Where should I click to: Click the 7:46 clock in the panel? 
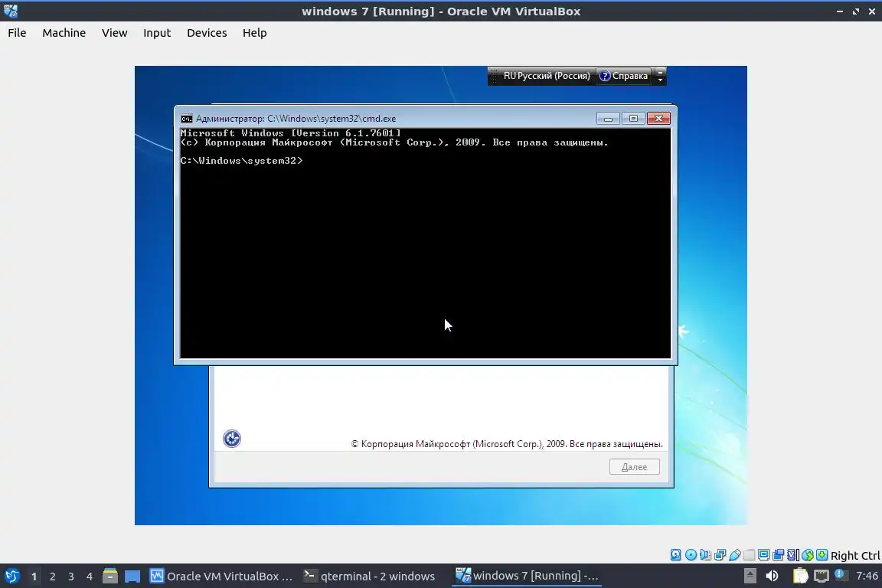coord(866,576)
